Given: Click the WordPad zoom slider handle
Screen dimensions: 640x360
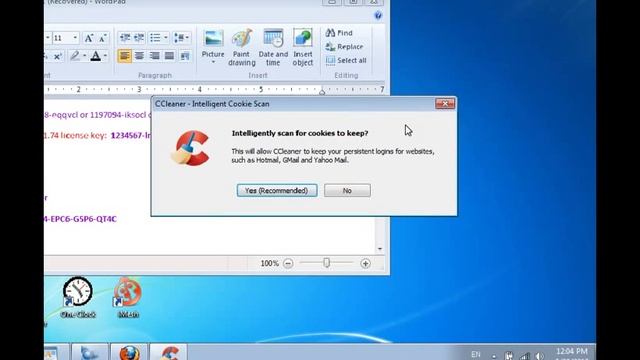Looking at the screenshot, I should point(327,263).
